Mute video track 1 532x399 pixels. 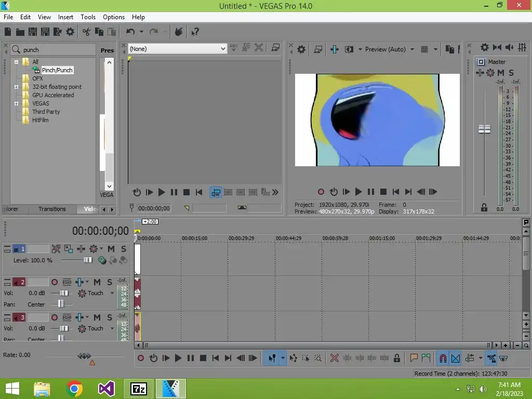[111, 249]
